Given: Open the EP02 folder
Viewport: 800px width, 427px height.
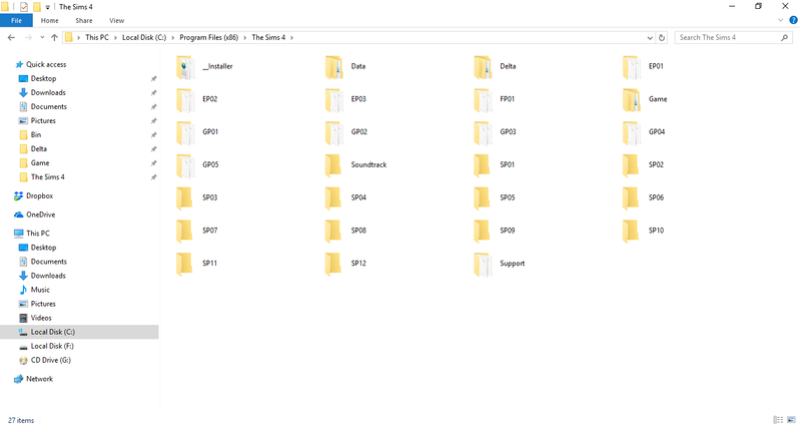Looking at the screenshot, I should [197, 99].
